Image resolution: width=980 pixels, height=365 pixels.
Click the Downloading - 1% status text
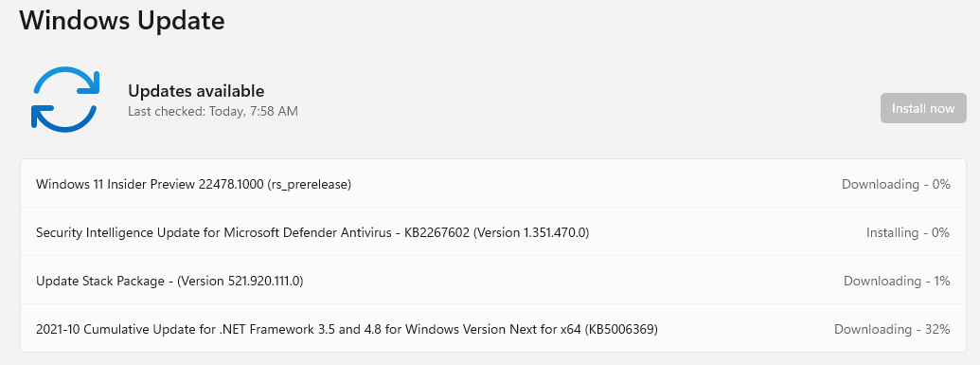(897, 282)
